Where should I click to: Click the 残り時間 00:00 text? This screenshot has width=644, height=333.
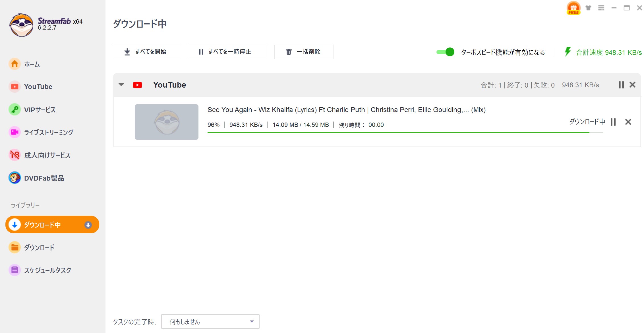[361, 125]
